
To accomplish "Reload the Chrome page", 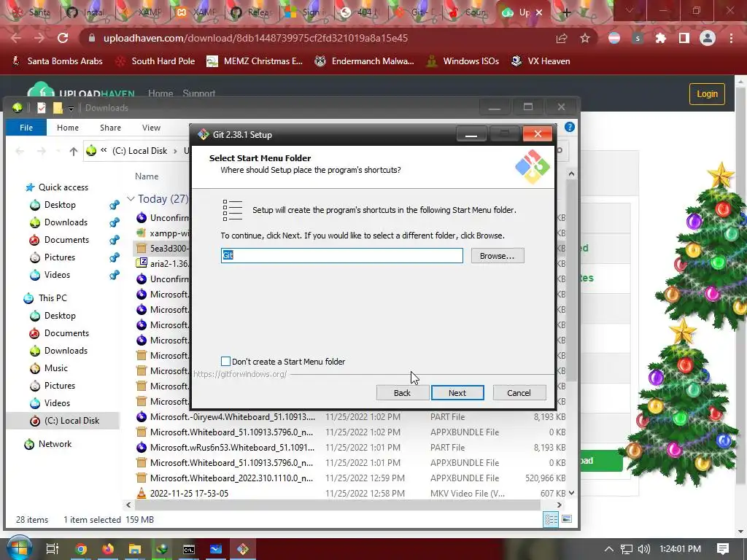I will coord(63,38).
